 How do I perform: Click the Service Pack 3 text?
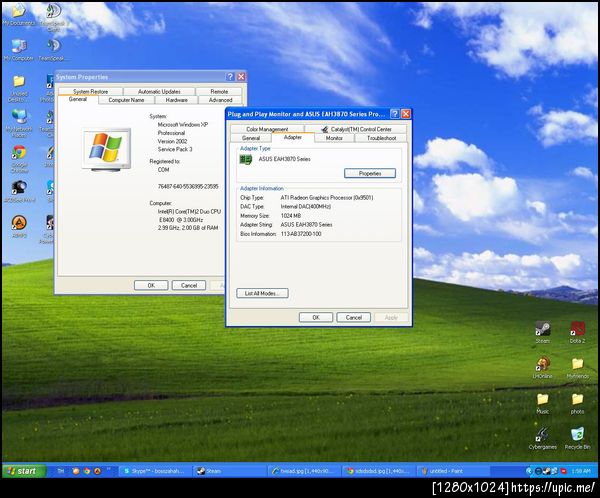click(x=175, y=149)
